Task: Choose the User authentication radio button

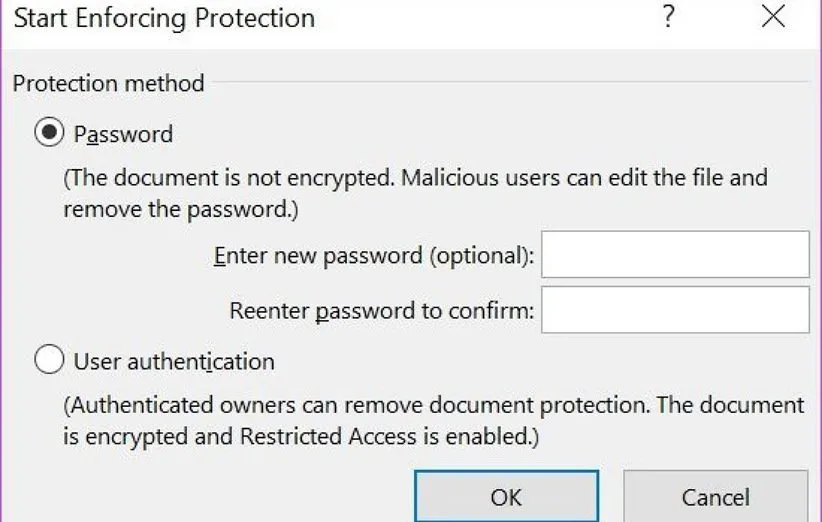Action: pyautogui.click(x=49, y=360)
